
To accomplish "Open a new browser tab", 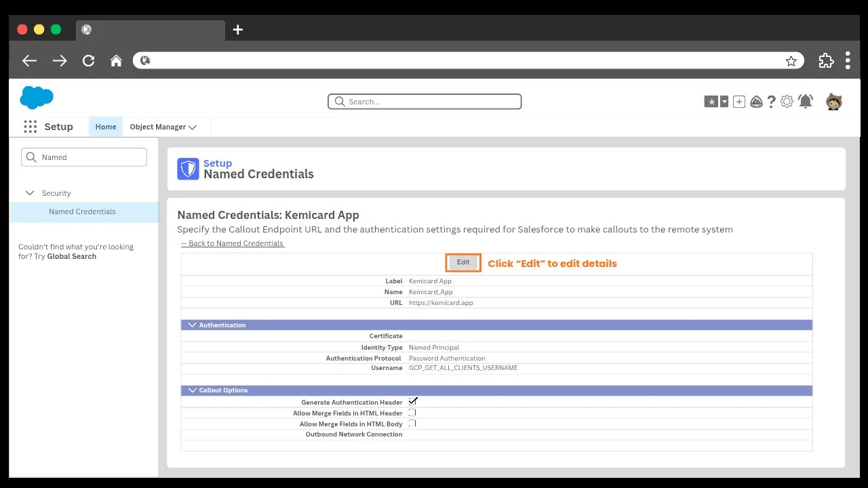I will (238, 30).
